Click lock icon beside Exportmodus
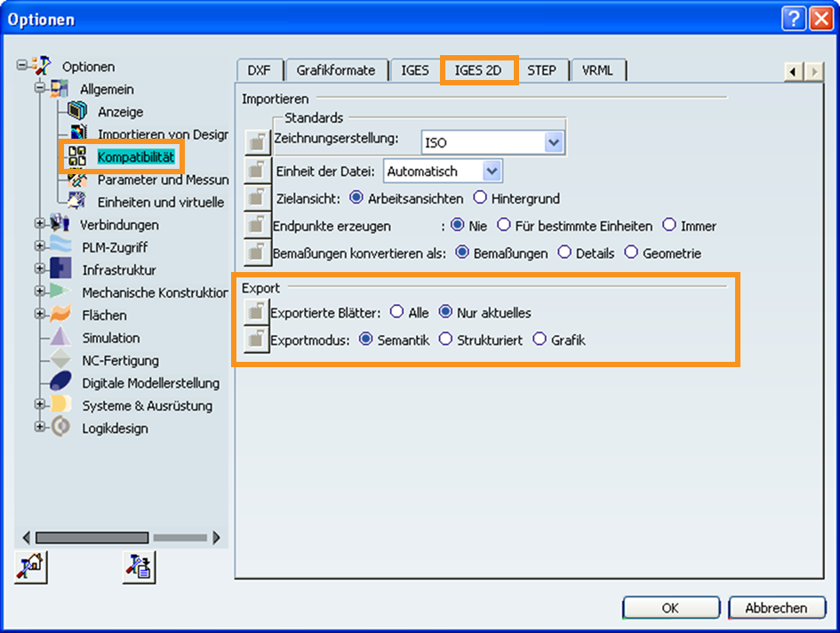 pos(256,341)
